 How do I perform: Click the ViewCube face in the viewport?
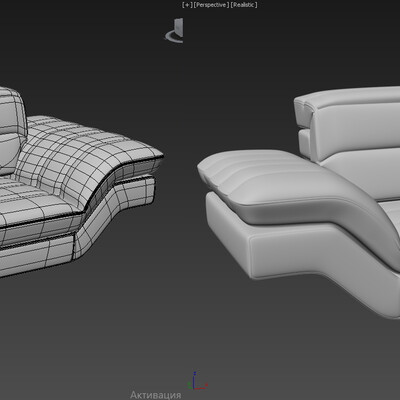(179, 28)
